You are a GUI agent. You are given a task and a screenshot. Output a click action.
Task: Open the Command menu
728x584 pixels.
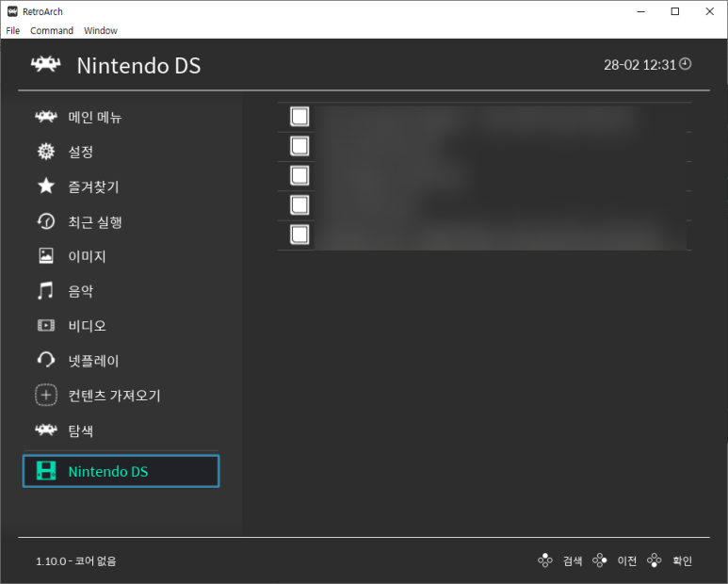point(52,31)
